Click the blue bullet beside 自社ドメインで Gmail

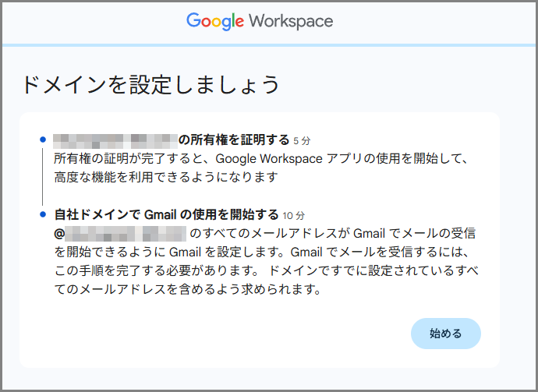pyautogui.click(x=42, y=214)
